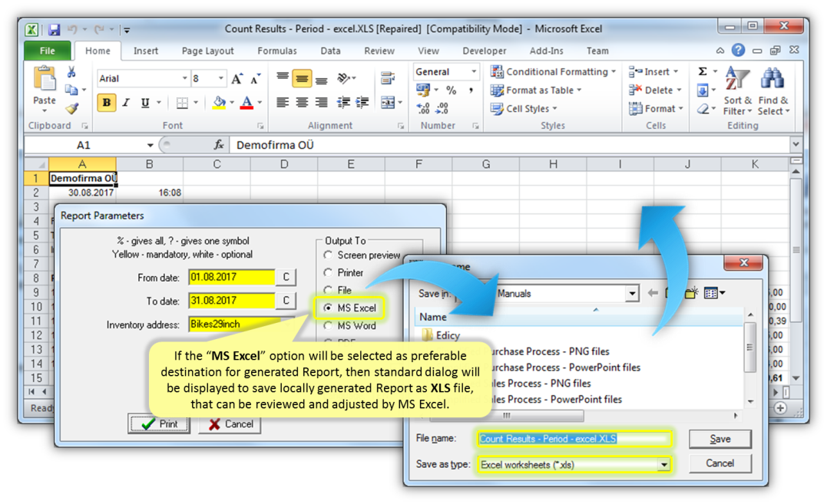Open Find & Select binoculars icon

773,91
